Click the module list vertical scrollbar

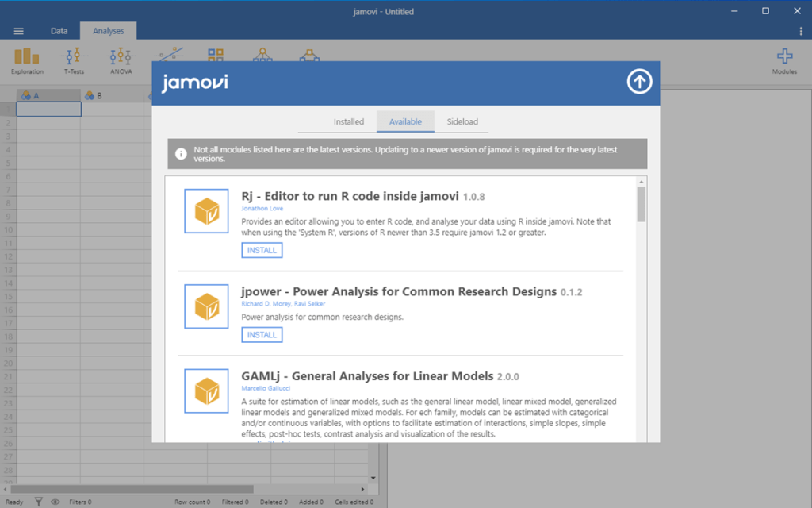click(641, 205)
